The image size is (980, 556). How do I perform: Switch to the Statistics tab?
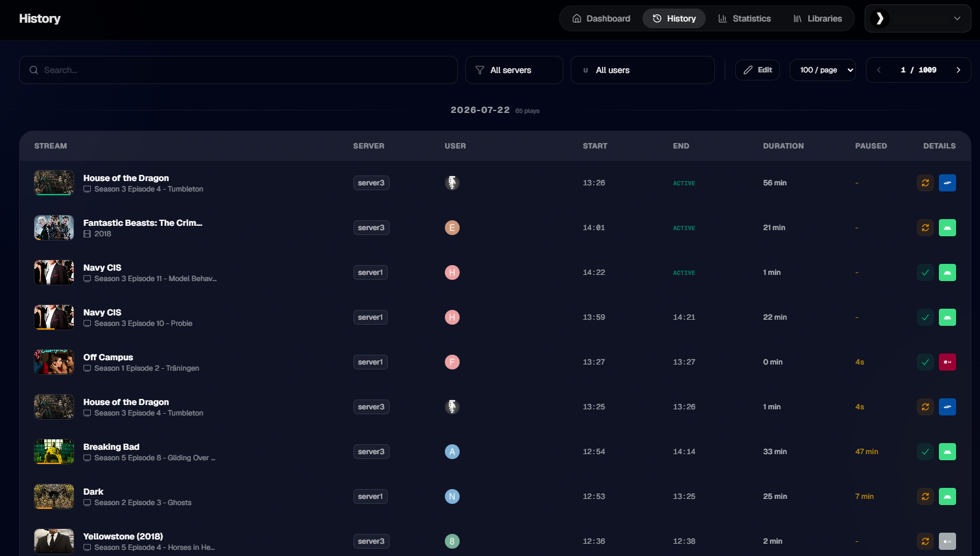744,18
